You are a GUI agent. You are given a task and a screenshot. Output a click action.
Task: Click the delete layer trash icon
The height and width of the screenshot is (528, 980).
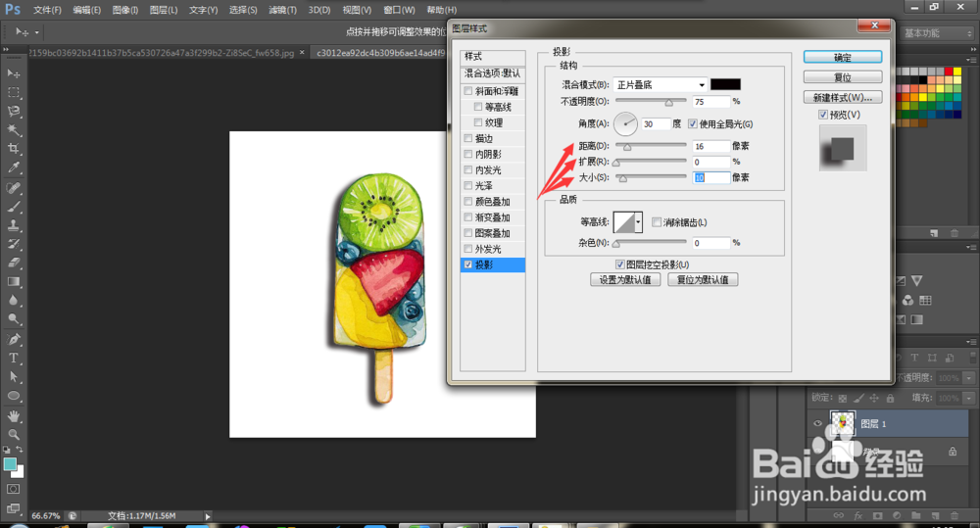955,515
